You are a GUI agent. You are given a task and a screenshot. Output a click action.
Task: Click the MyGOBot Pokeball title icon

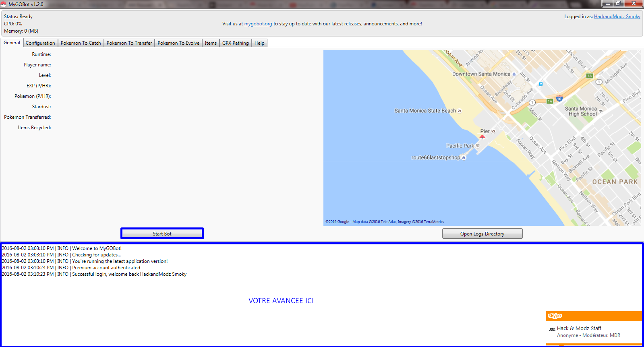tap(4, 4)
